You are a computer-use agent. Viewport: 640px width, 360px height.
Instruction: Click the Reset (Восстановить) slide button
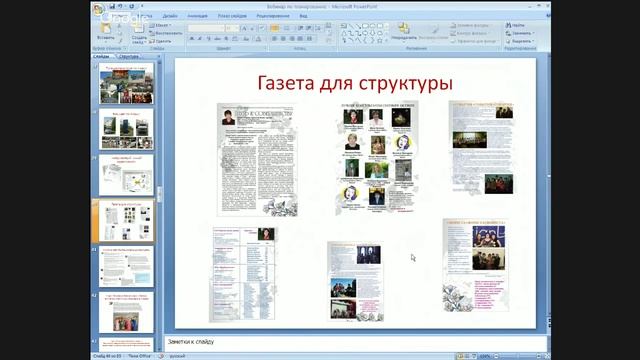click(x=166, y=33)
